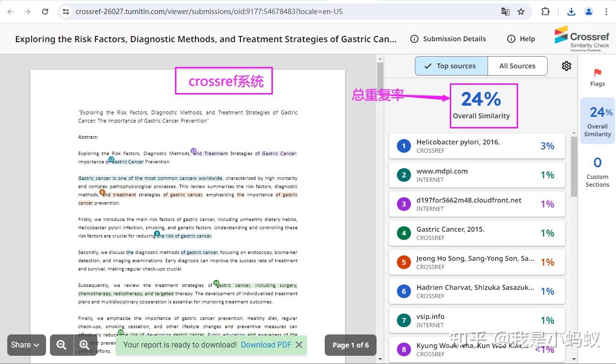616x364 pixels.
Task: Open browser downloads icon
Action: (x=571, y=12)
